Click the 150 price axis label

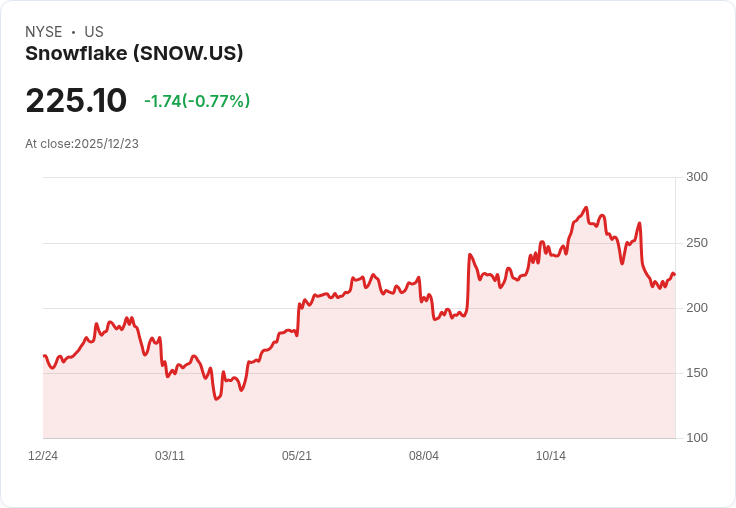(697, 373)
